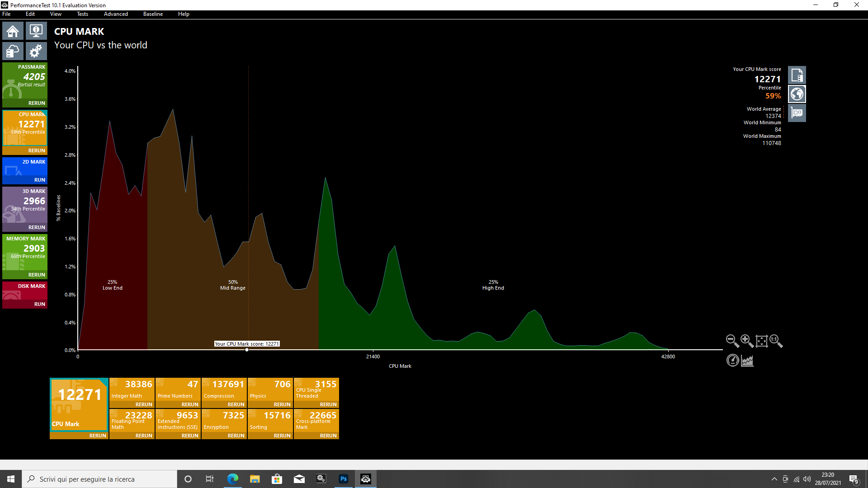This screenshot has height=488, width=868.
Task: Run the Disk Mark test
Action: coord(40,304)
